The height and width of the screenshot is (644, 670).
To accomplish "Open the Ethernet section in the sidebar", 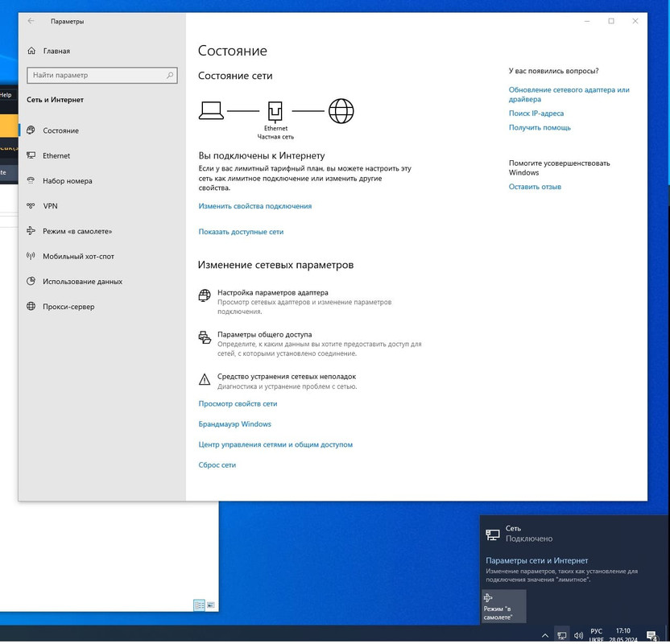I will [101, 156].
